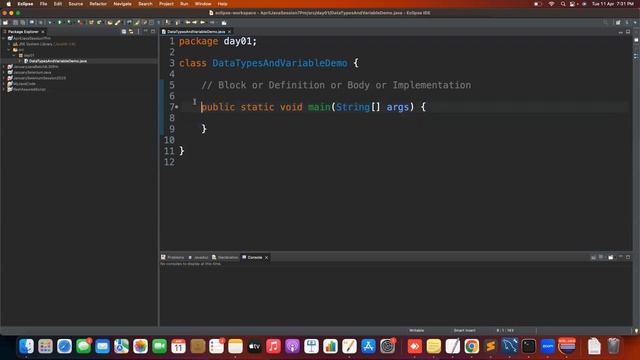Open Safari from the Dock

[x=64, y=346]
